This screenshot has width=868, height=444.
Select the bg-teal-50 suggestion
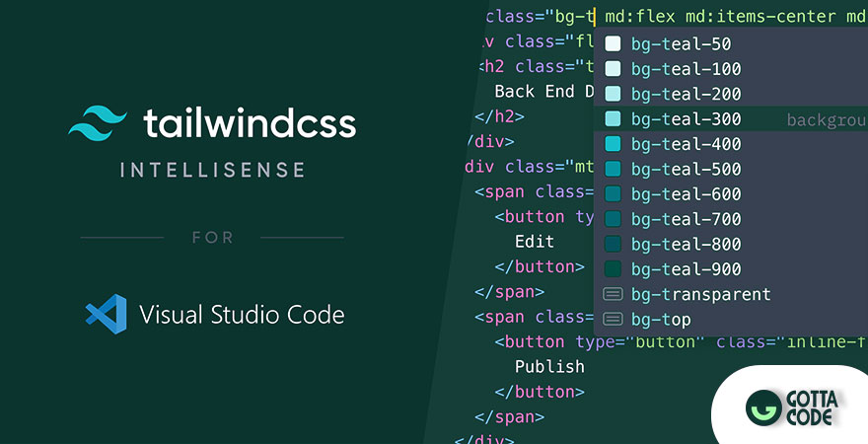pos(731,43)
